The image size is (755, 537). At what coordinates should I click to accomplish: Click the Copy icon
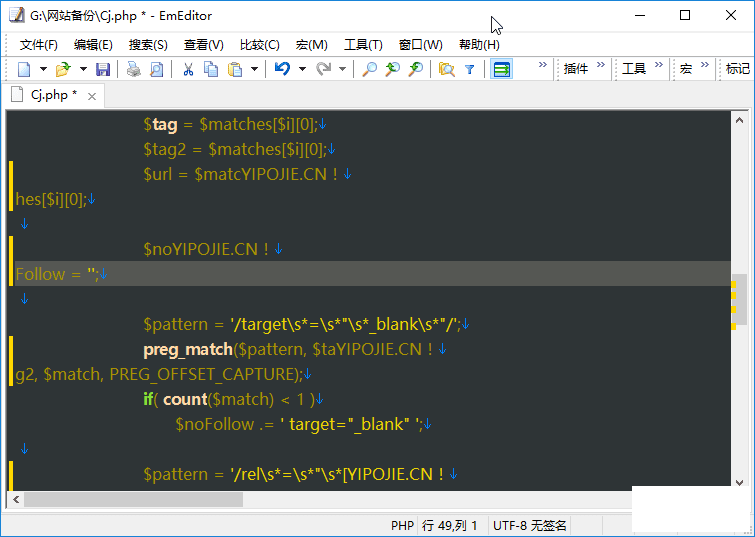coord(211,69)
